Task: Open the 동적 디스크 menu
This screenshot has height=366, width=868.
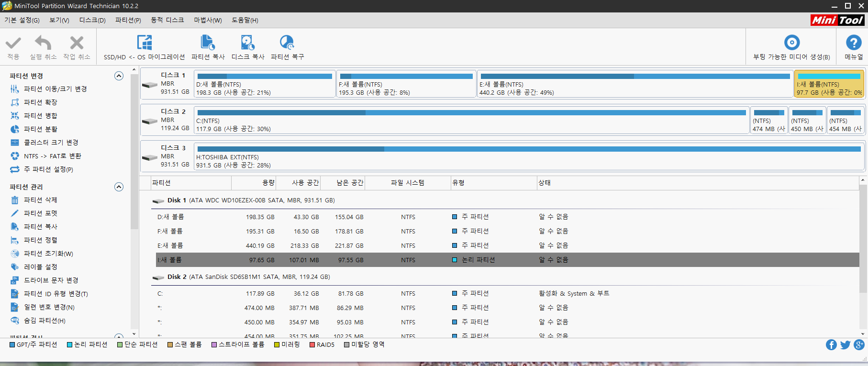Action: click(x=167, y=20)
